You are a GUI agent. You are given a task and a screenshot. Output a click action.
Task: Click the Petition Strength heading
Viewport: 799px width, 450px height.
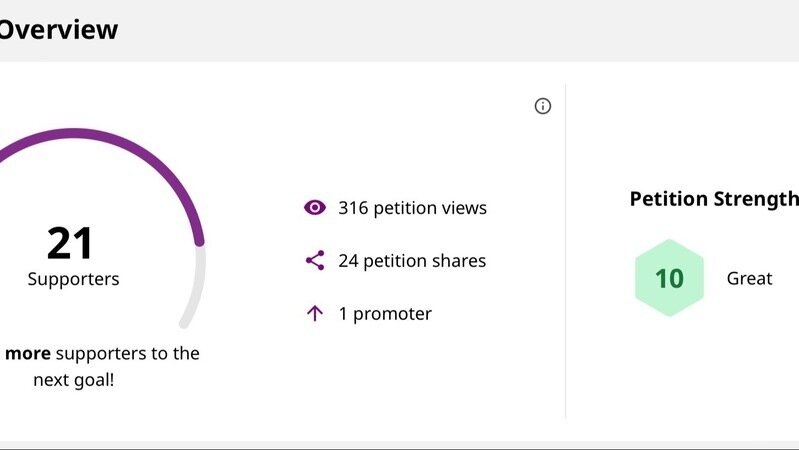pyautogui.click(x=714, y=199)
